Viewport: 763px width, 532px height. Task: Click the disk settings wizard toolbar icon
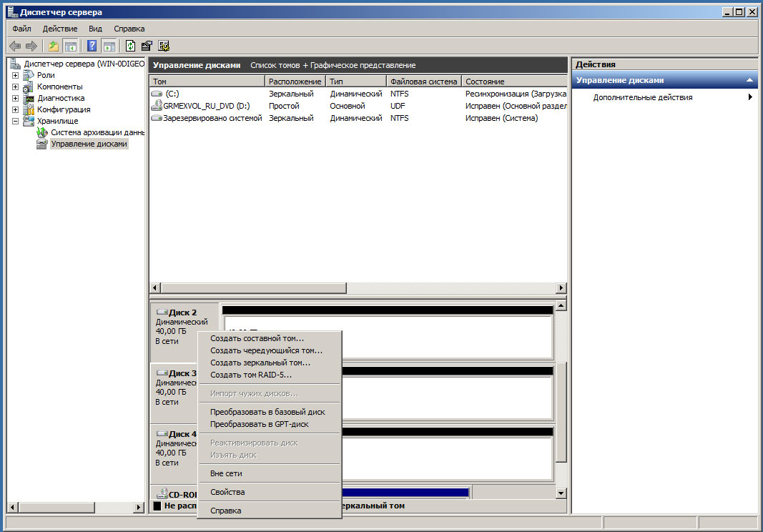pos(164,46)
